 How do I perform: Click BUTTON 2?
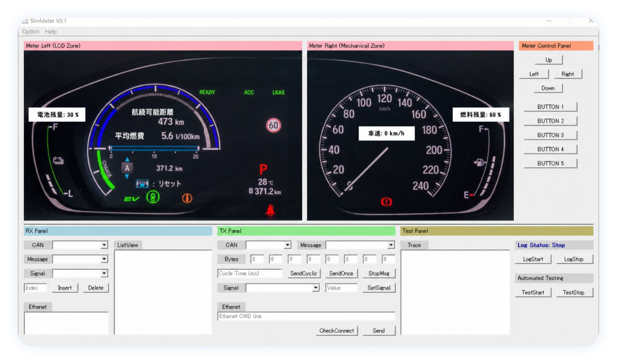(550, 121)
